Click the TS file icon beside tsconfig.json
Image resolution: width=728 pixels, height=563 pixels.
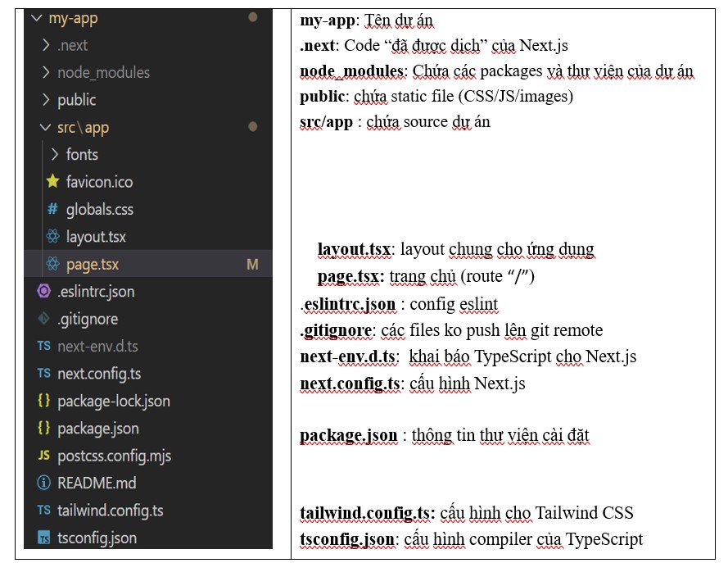tap(43, 538)
